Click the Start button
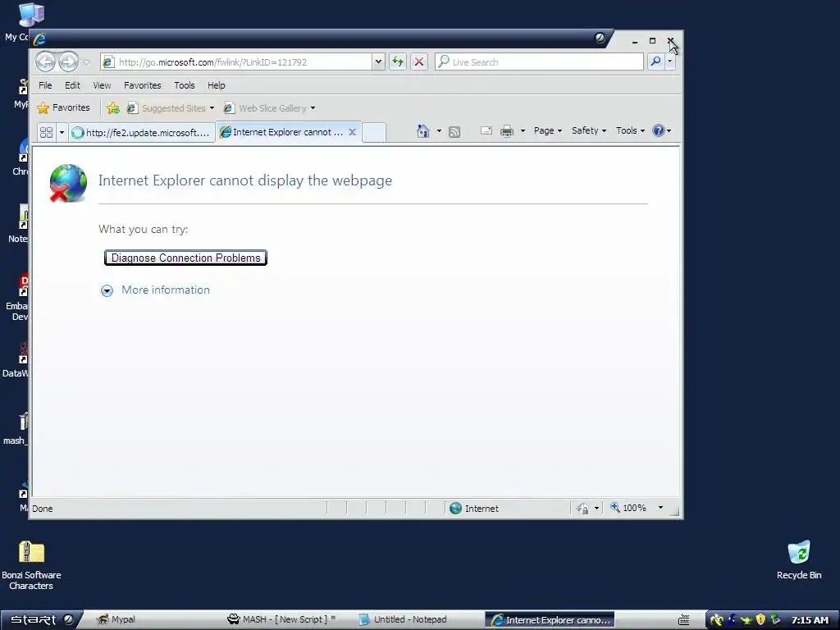Screen dimensions: 840x630 (42, 620)
